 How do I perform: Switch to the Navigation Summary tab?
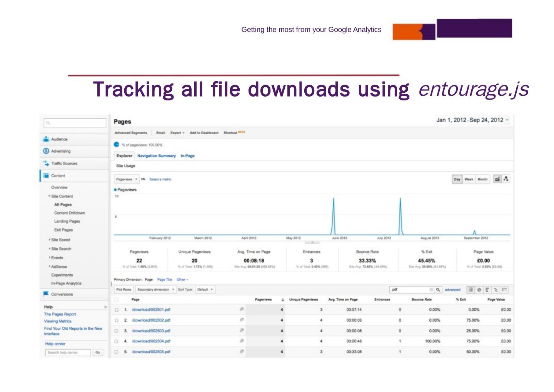coord(156,156)
